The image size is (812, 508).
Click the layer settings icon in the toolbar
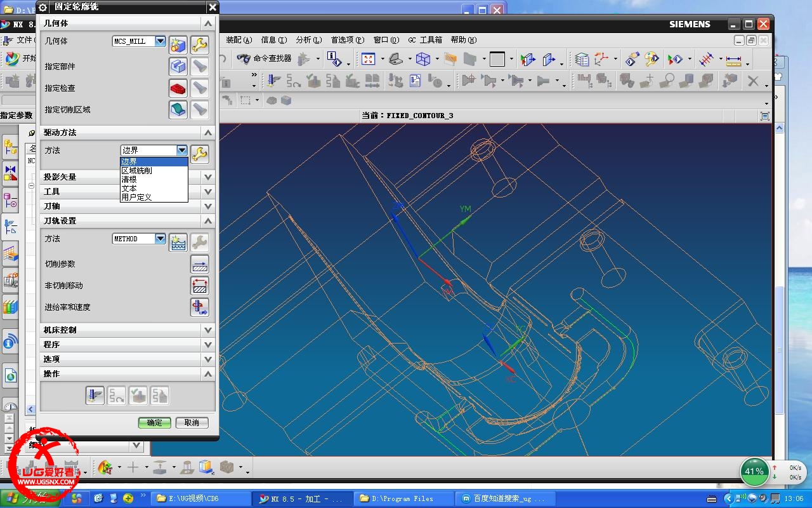(582, 60)
